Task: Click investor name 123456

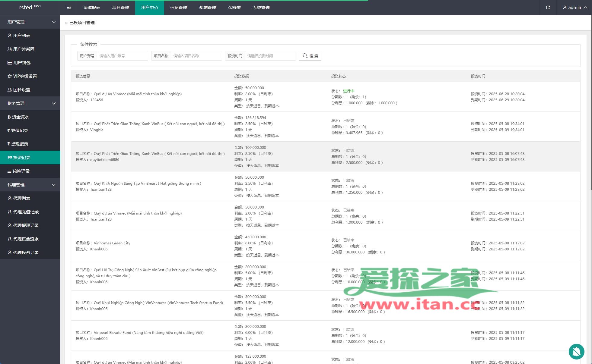Action: coord(97,100)
